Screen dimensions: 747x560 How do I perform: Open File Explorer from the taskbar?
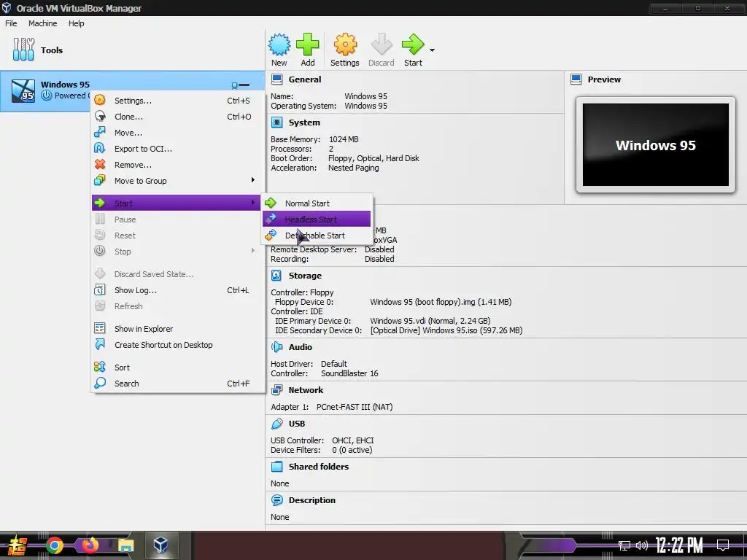pyautogui.click(x=125, y=545)
